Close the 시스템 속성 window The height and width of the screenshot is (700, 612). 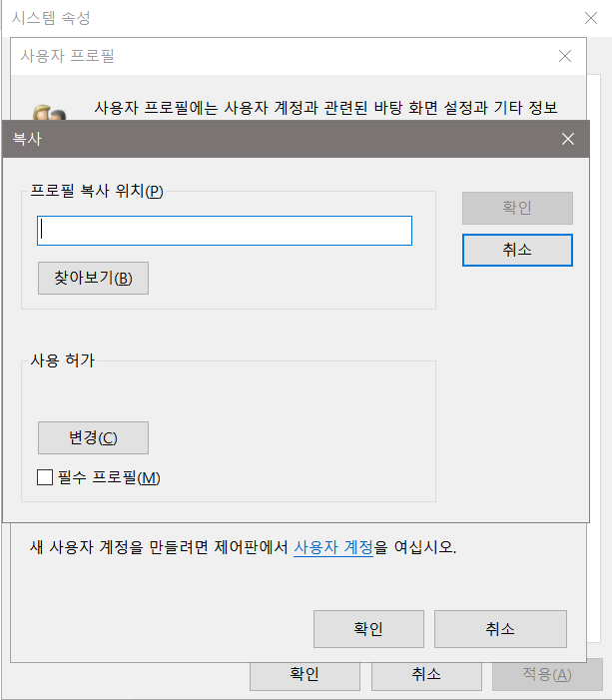(591, 18)
